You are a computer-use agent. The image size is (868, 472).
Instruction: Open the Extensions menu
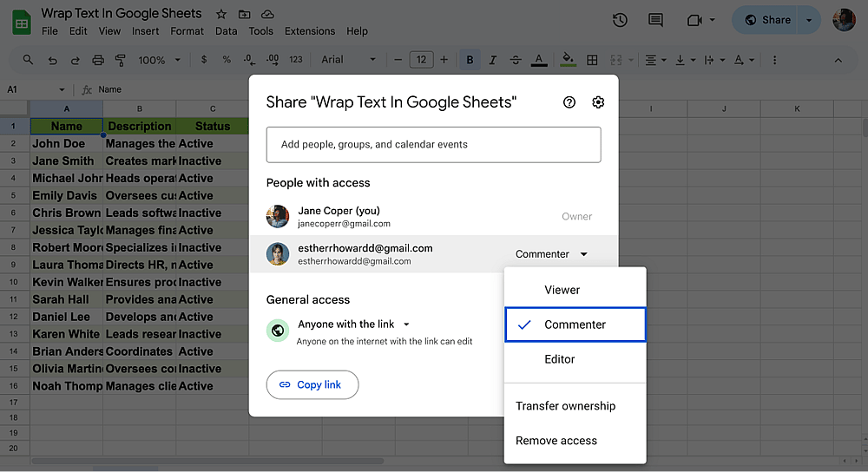pyautogui.click(x=310, y=31)
